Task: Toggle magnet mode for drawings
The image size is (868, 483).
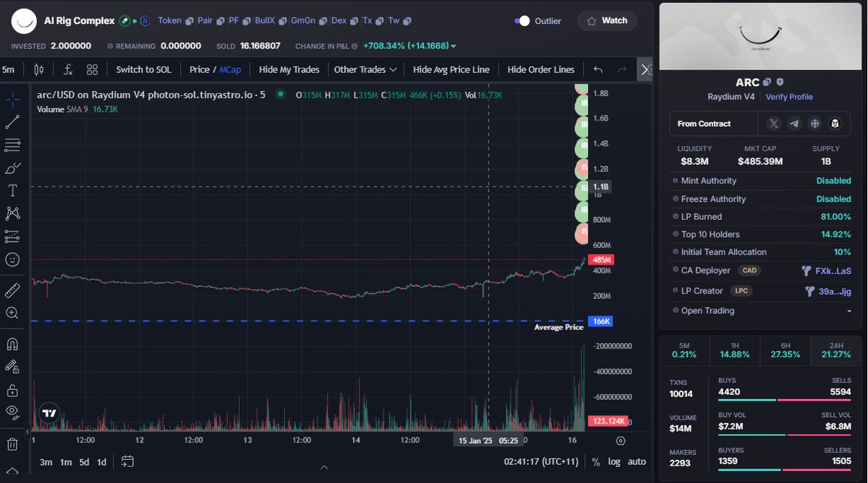Action: pos(12,344)
